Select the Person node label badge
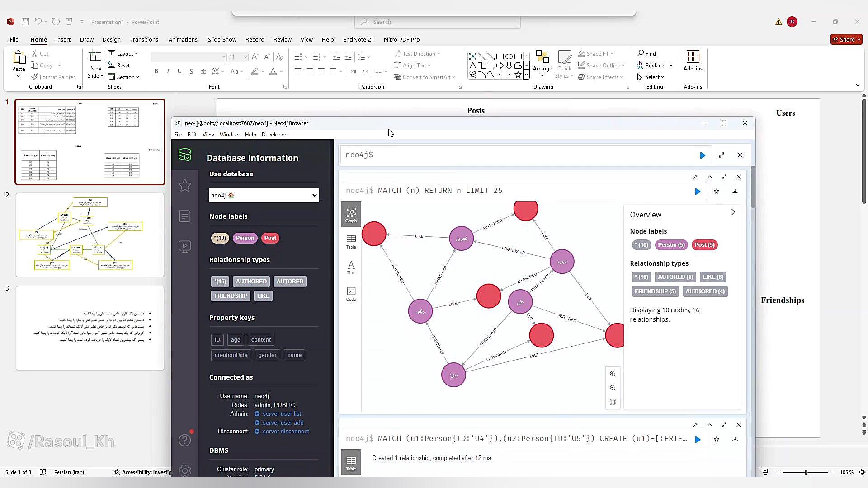 pos(245,238)
